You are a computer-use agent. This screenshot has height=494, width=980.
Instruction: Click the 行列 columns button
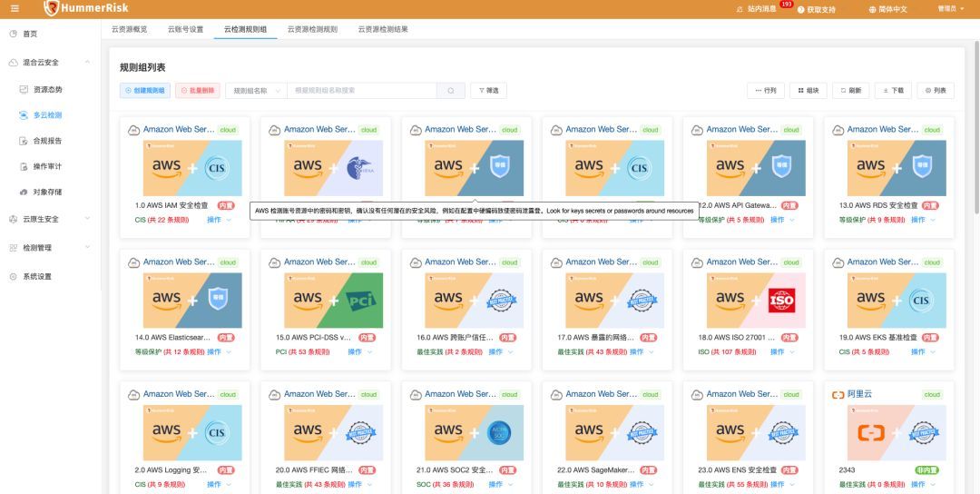point(766,91)
